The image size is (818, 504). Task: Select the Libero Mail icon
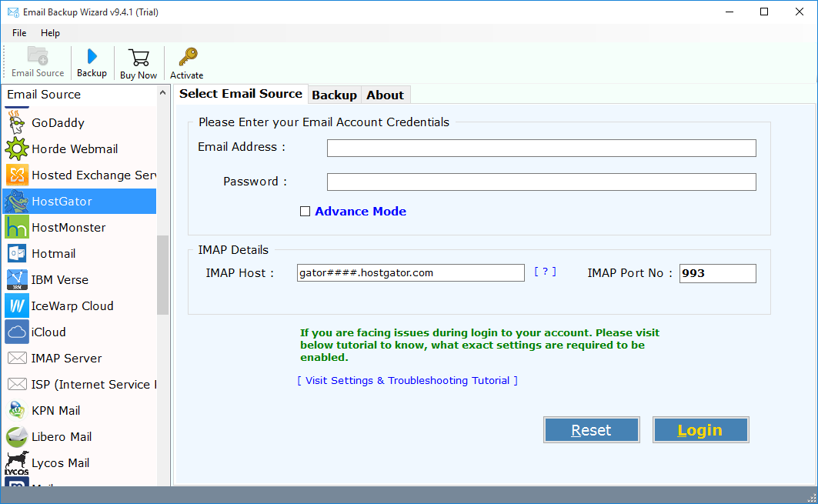tap(17, 437)
